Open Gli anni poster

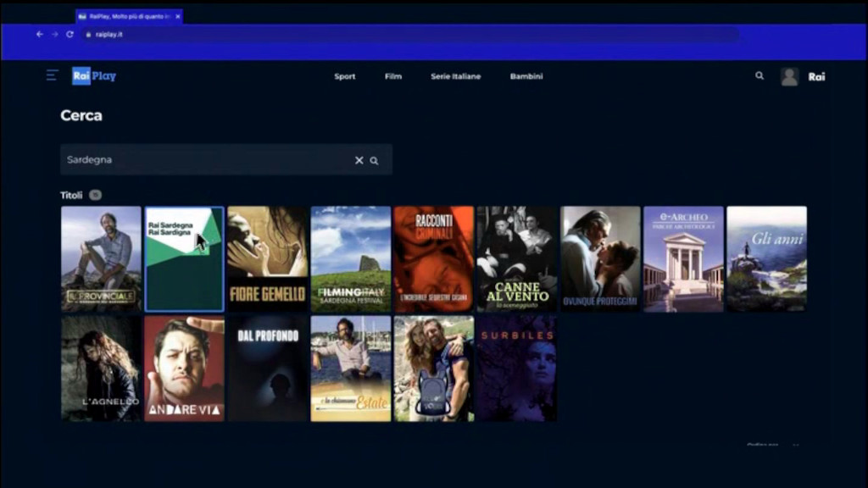tap(766, 259)
